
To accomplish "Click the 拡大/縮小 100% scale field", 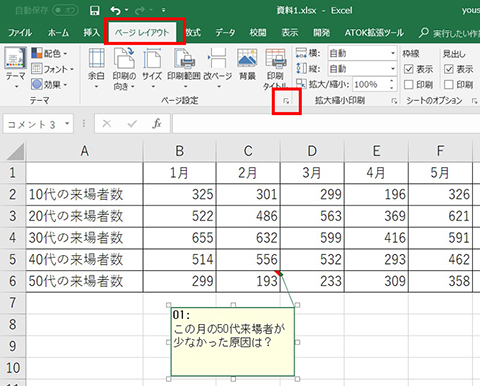I will pyautogui.click(x=370, y=84).
